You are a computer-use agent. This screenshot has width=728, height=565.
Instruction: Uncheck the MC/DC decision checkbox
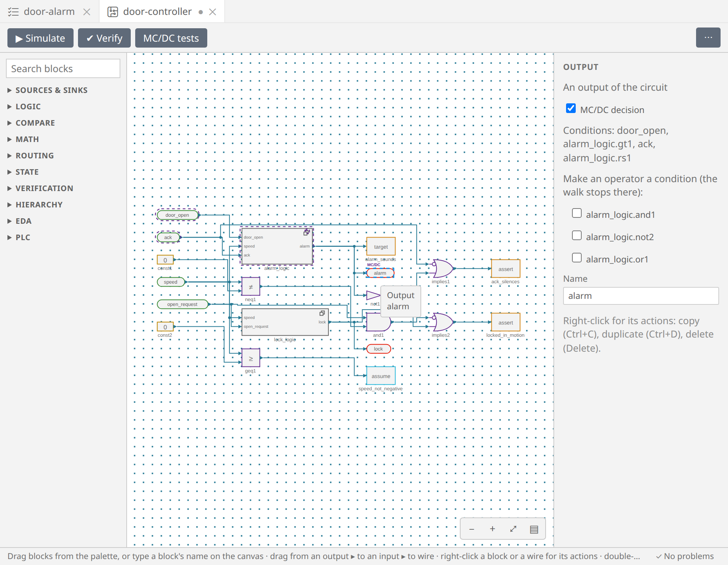[x=571, y=108]
